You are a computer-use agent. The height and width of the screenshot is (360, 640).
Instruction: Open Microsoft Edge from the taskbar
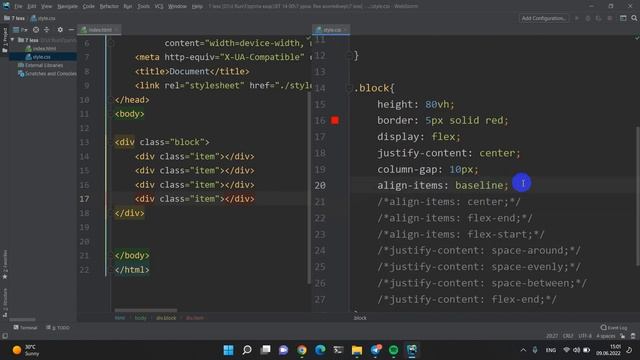click(x=320, y=350)
